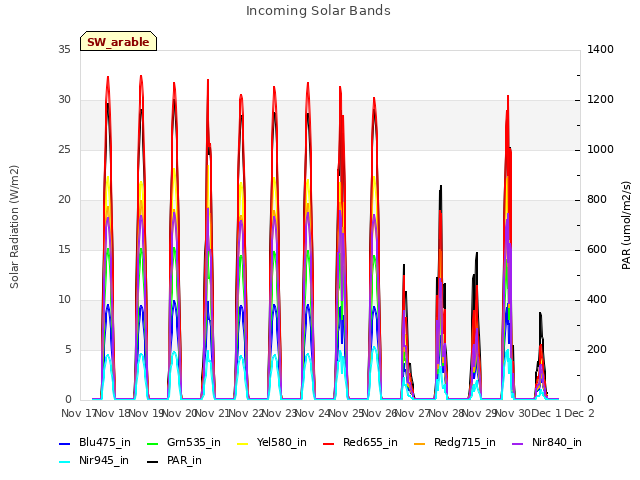Toggle the Nir945_in legend entry

tap(94, 460)
